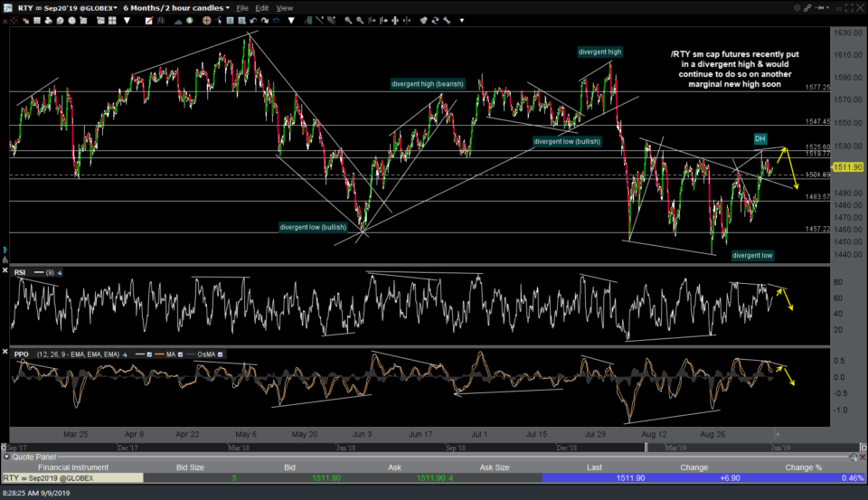Open the multi-chart grid layout icon
Screen dimensions: 868x500
tap(112, 21)
